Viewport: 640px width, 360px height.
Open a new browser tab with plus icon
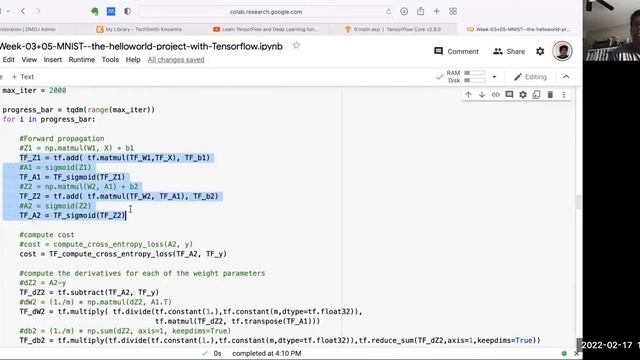tap(437, 11)
